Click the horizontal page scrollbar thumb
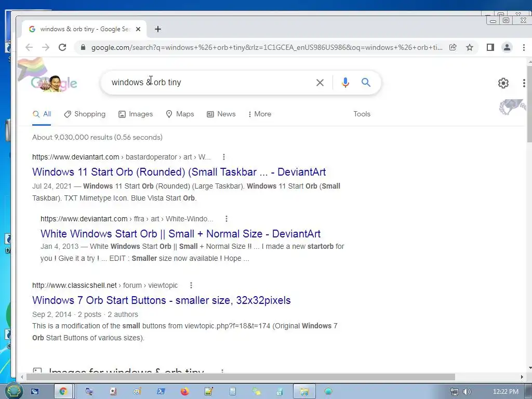Viewport: 532px width, 399px height. click(241, 377)
